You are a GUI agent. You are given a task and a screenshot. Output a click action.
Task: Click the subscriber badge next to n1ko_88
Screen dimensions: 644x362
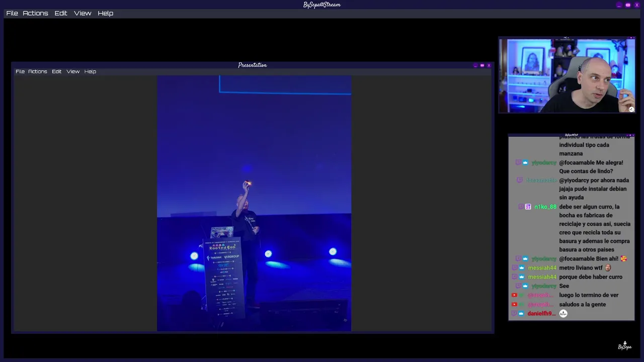coord(528,207)
